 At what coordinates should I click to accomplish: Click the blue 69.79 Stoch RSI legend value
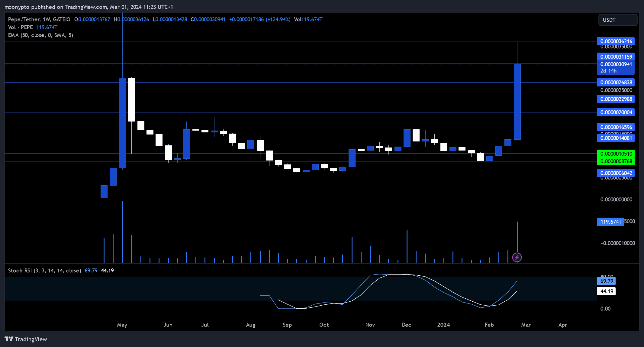pos(91,271)
